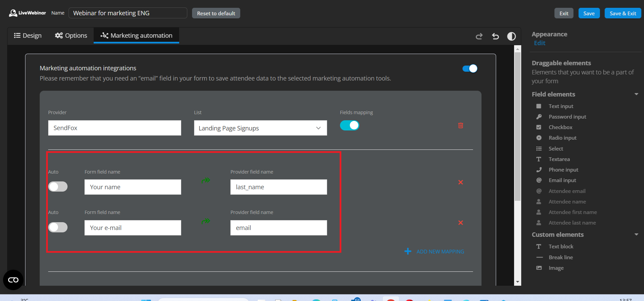Enable Auto for Your name mapping
Image resolution: width=644 pixels, height=301 pixels.
[58, 187]
